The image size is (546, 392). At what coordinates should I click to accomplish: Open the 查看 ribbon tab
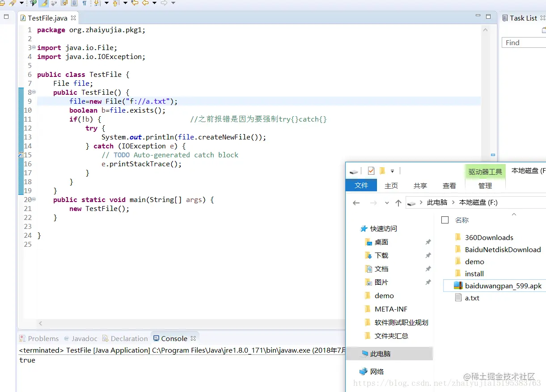[x=449, y=185]
